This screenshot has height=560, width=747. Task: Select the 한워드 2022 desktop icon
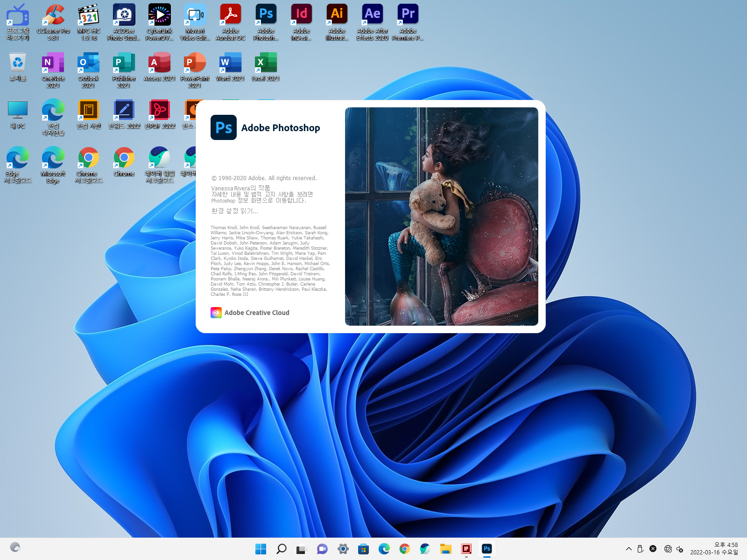point(124,114)
